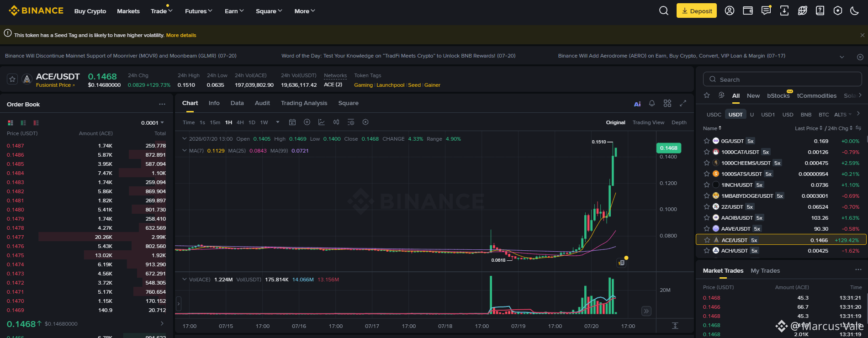Image resolution: width=868 pixels, height=338 pixels.
Task: Favorite the 1INCH/USDT pair star
Action: [x=707, y=185]
